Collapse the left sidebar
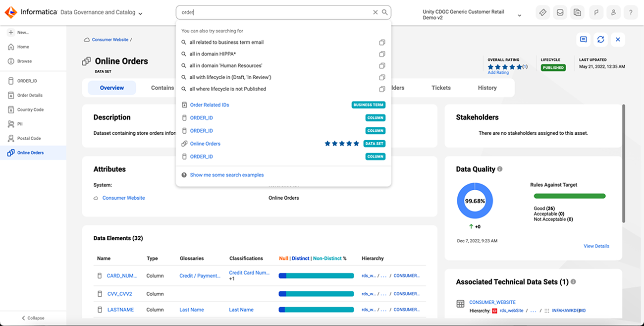This screenshot has height=326, width=644. coord(33,318)
